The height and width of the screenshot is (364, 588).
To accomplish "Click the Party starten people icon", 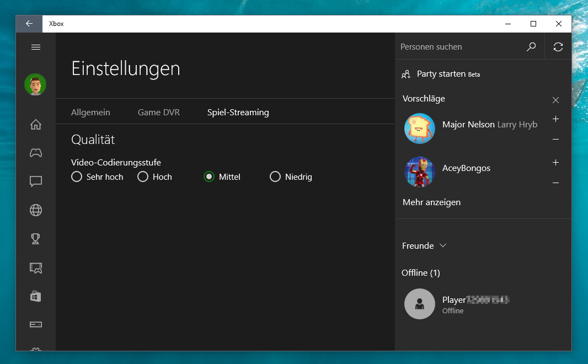I will 406,74.
